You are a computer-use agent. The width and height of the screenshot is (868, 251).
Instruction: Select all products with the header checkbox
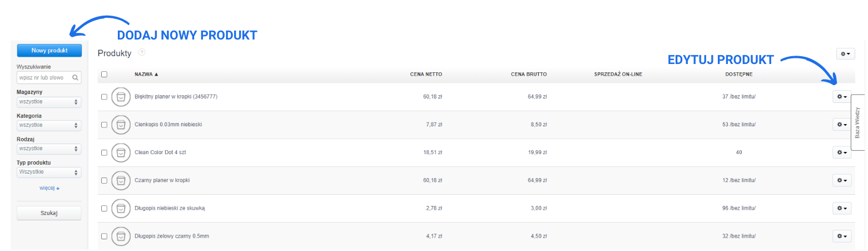(104, 74)
